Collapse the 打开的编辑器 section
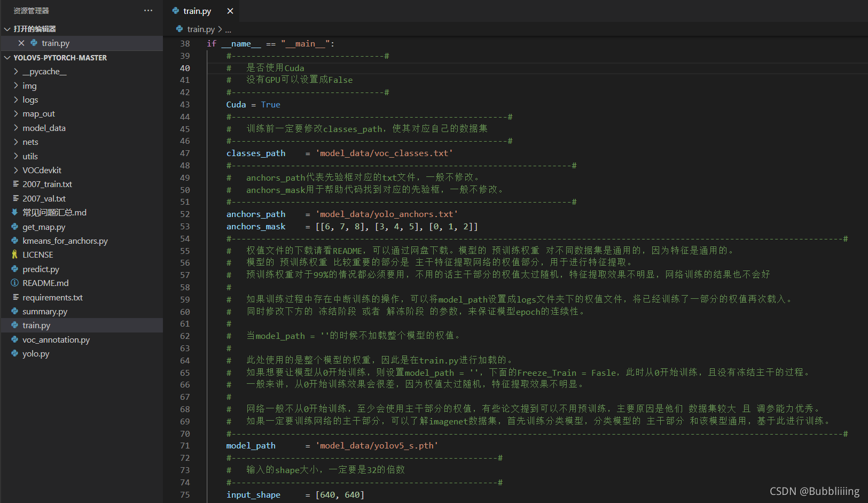This screenshot has height=503, width=868. click(x=7, y=29)
